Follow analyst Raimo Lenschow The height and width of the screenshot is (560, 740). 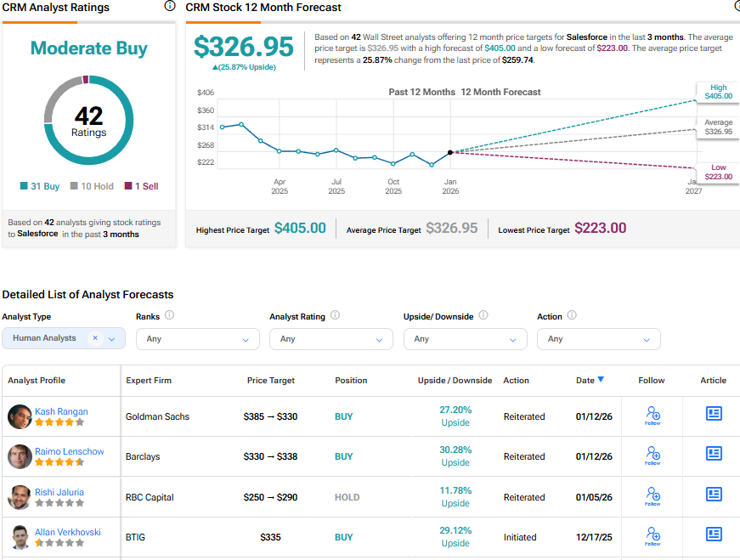[x=652, y=456]
